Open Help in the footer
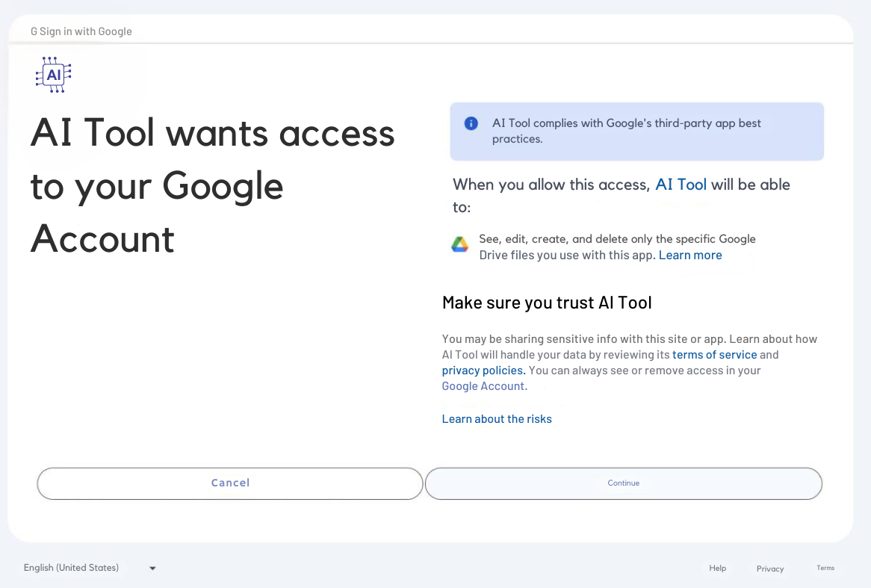This screenshot has width=871, height=588. [x=717, y=569]
